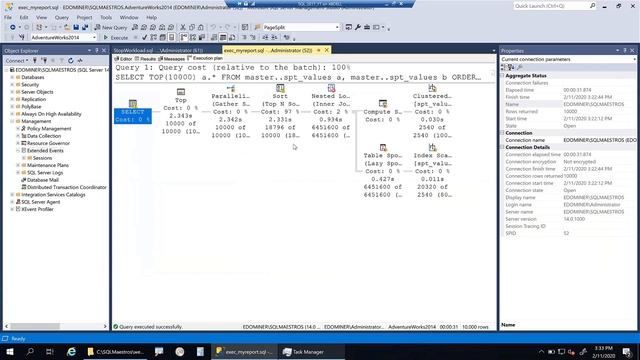Switch to the Messages tab
This screenshot has height=360, width=640.
(171, 59)
